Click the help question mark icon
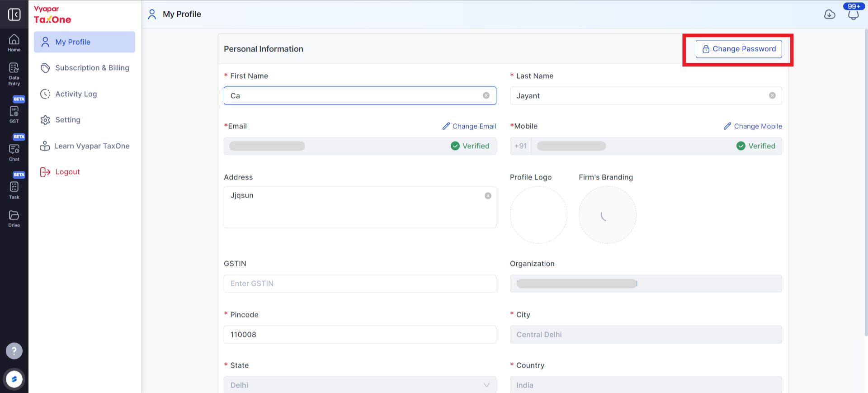The width and height of the screenshot is (868, 393). (14, 351)
